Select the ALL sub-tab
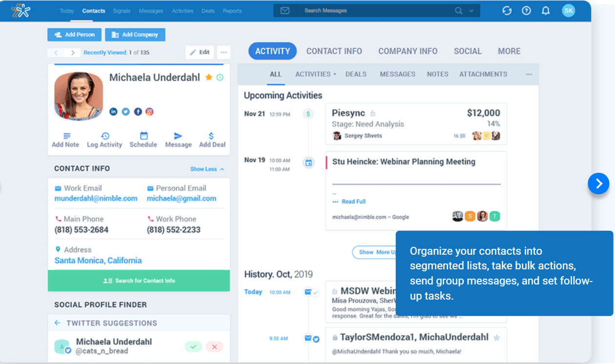Screen dimensions: 615x364 [x=276, y=74]
